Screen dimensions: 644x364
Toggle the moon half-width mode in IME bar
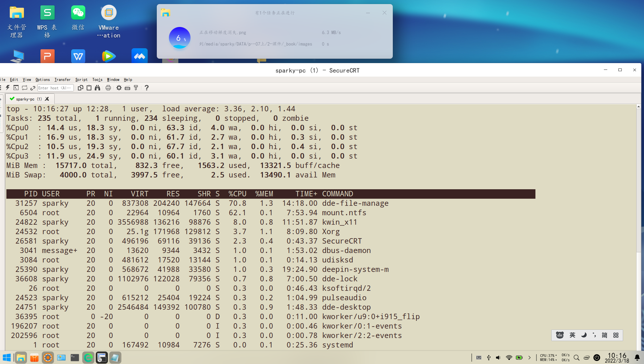coord(584,335)
